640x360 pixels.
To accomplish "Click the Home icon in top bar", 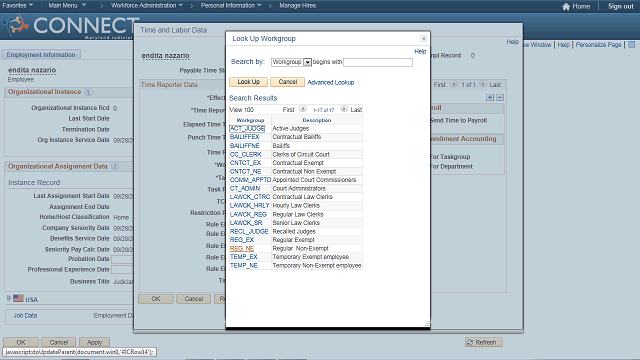I will pyautogui.click(x=566, y=6).
